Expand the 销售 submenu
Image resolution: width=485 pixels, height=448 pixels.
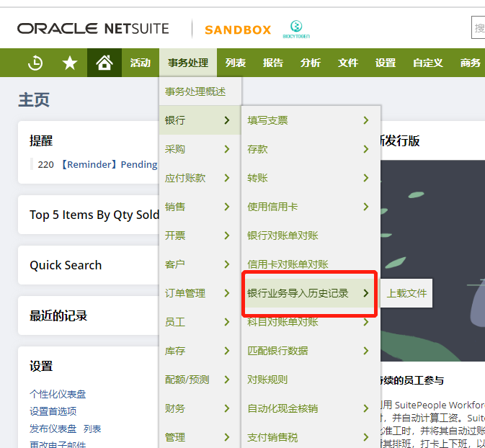[x=200, y=207]
